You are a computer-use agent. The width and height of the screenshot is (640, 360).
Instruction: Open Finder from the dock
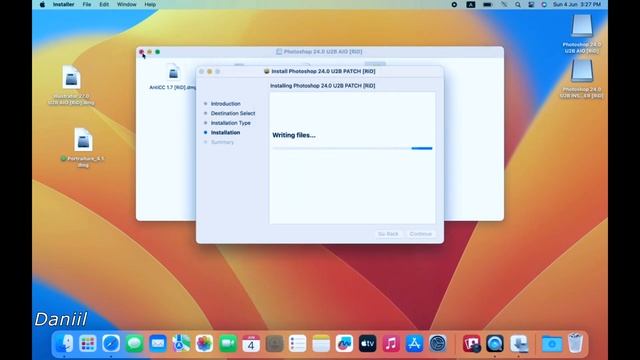click(64, 343)
